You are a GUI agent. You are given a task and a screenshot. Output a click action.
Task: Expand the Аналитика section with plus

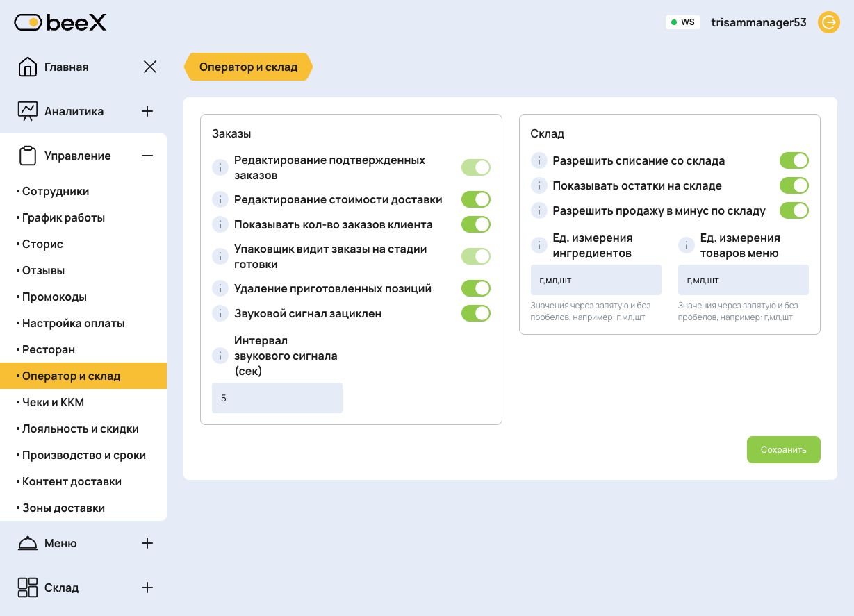147,111
